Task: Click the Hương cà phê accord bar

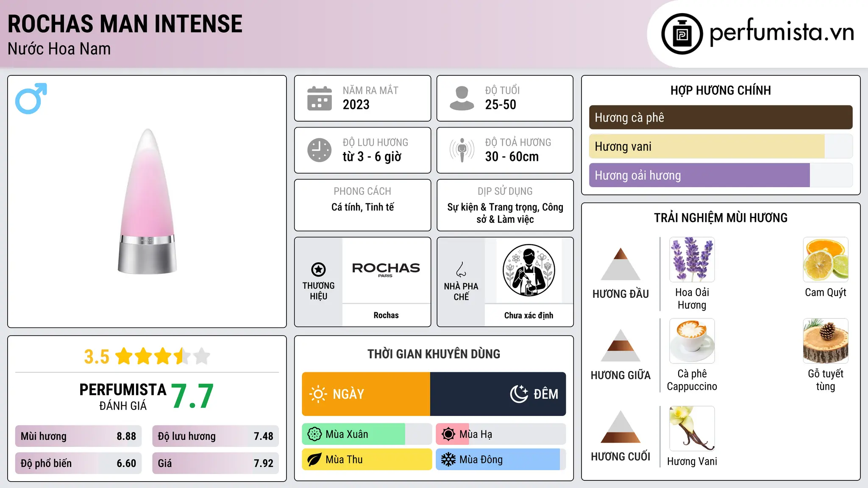Action: (x=721, y=117)
